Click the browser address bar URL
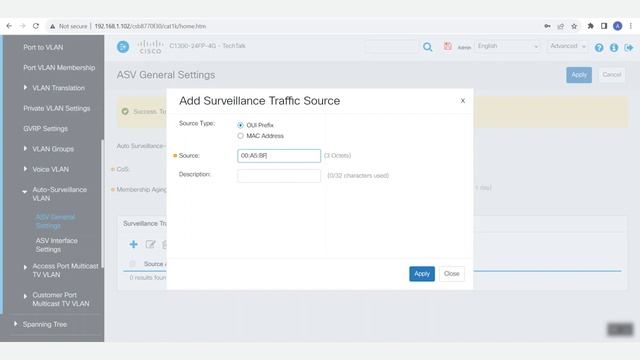Screen dimensions: 640x360 (x=150, y=26)
